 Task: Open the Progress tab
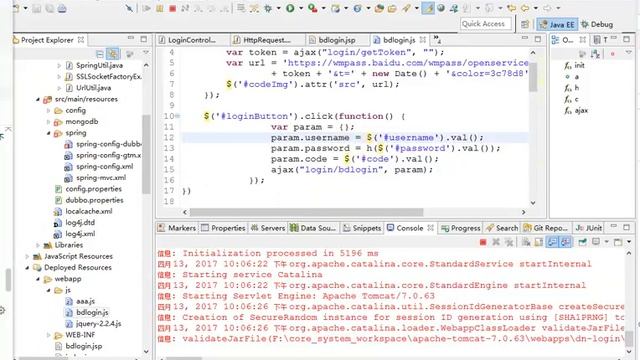(x=461, y=228)
